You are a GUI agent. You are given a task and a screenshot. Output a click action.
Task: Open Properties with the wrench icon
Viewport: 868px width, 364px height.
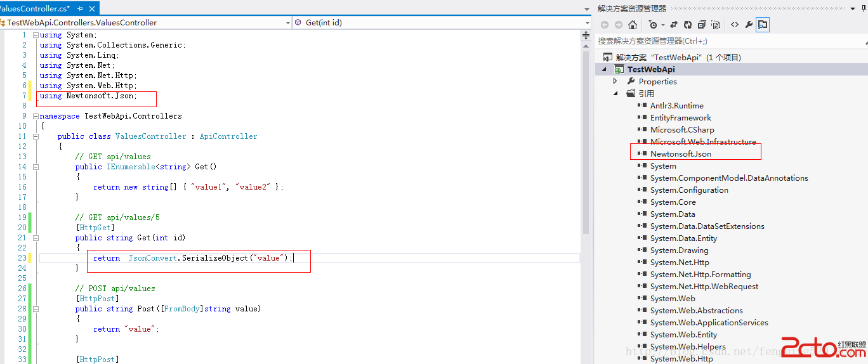(x=749, y=25)
